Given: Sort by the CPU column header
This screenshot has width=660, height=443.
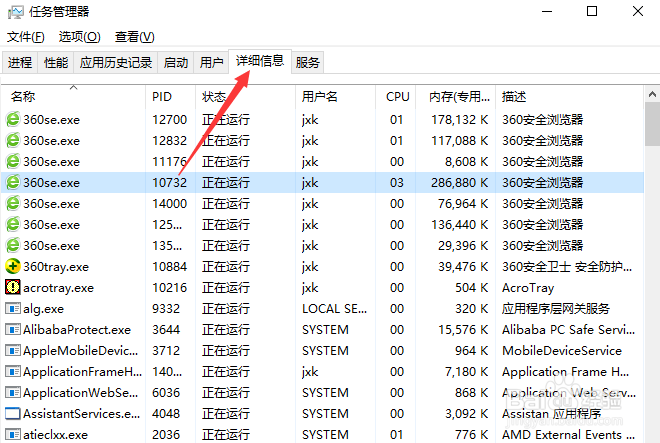Looking at the screenshot, I should coord(396,96).
